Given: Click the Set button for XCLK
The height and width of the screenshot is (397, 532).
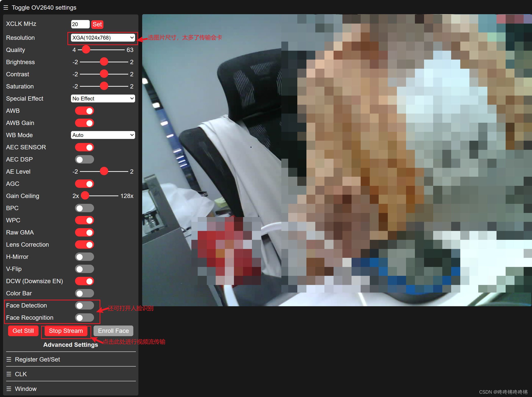Looking at the screenshot, I should click(98, 24).
